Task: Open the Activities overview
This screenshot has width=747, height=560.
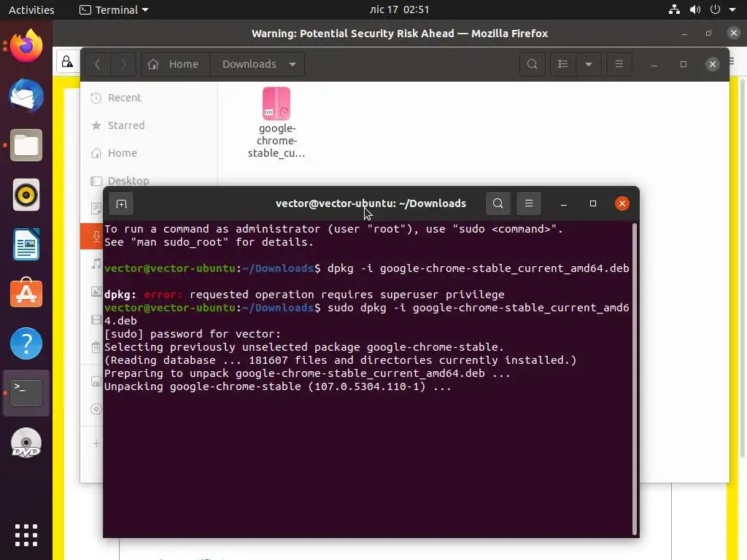Action: [31, 9]
